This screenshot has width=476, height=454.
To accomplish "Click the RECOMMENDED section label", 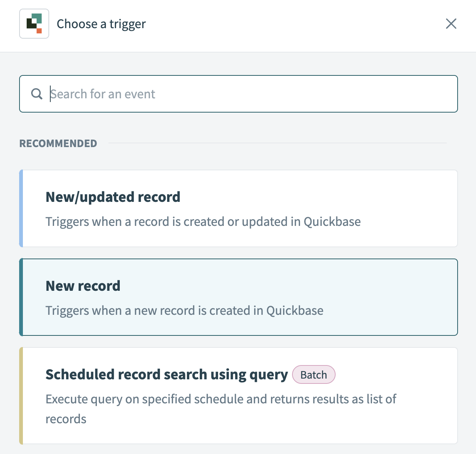I will tap(58, 143).
